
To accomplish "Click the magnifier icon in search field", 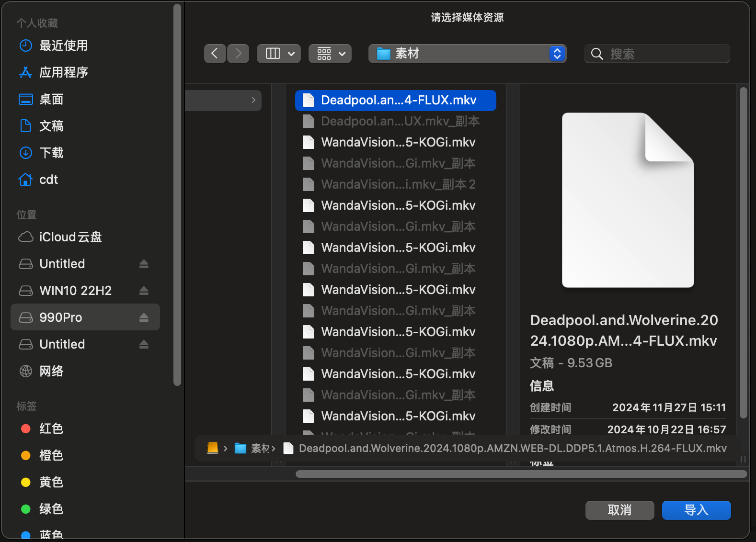I will point(597,54).
